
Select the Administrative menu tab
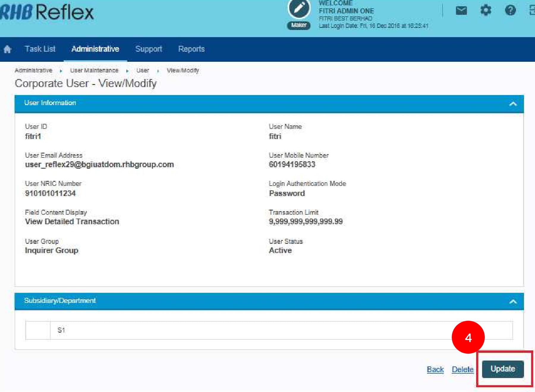tap(95, 49)
